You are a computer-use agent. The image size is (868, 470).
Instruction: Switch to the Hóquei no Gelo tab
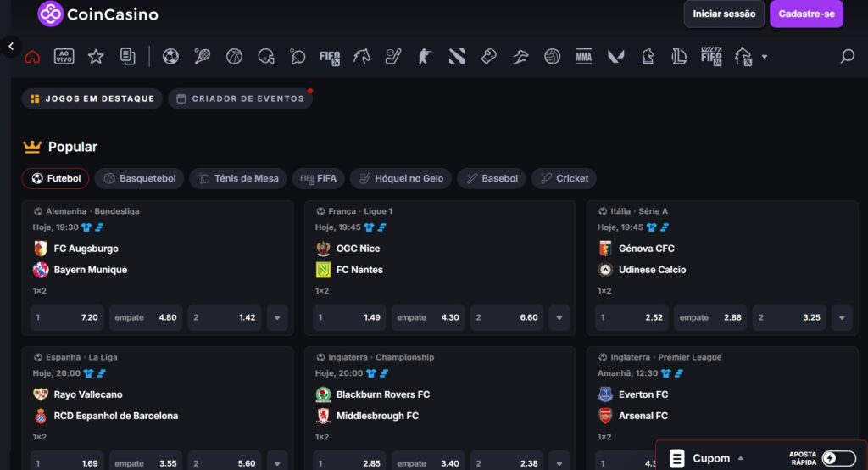pyautogui.click(x=401, y=178)
